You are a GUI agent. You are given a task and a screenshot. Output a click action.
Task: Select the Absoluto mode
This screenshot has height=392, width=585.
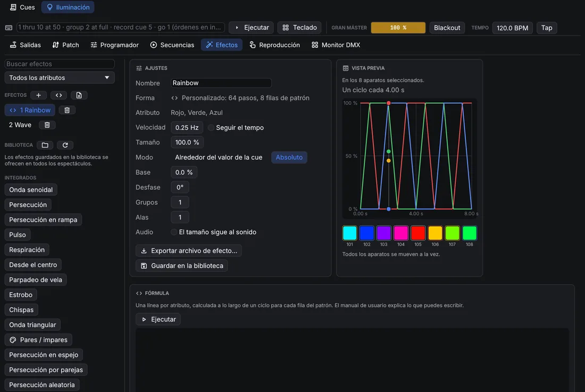click(289, 157)
